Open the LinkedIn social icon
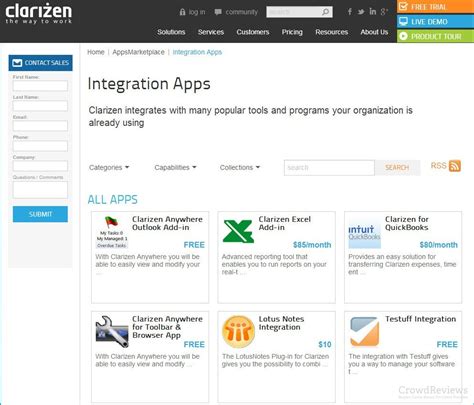Viewport: 474px width, 405px height. point(373,12)
